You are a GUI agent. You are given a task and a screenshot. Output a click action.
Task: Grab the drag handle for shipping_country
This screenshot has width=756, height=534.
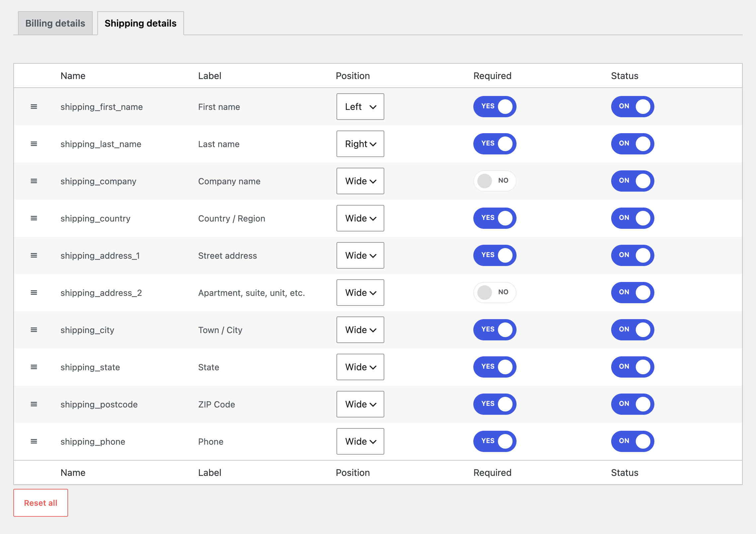(34, 218)
